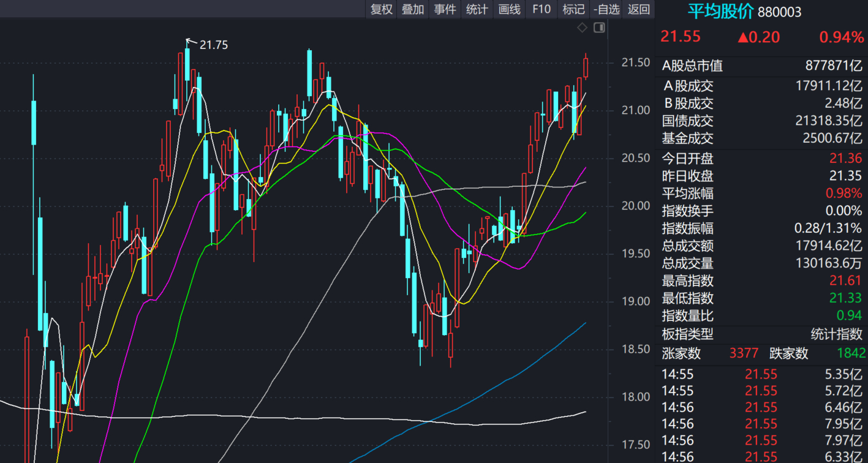Click the 板指类型 value 统计指数
Screen dimensions: 868x463
pyautogui.click(x=837, y=334)
